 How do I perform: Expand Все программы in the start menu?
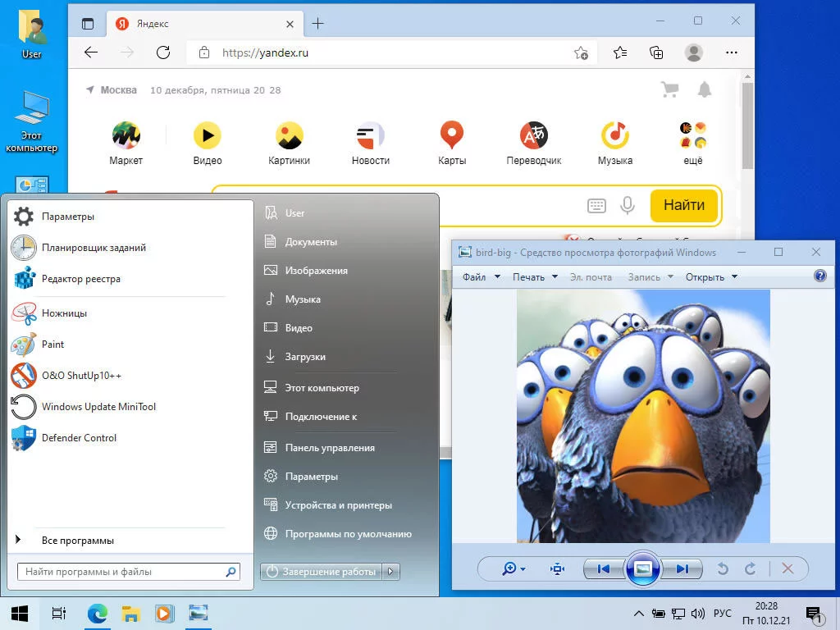tap(77, 541)
